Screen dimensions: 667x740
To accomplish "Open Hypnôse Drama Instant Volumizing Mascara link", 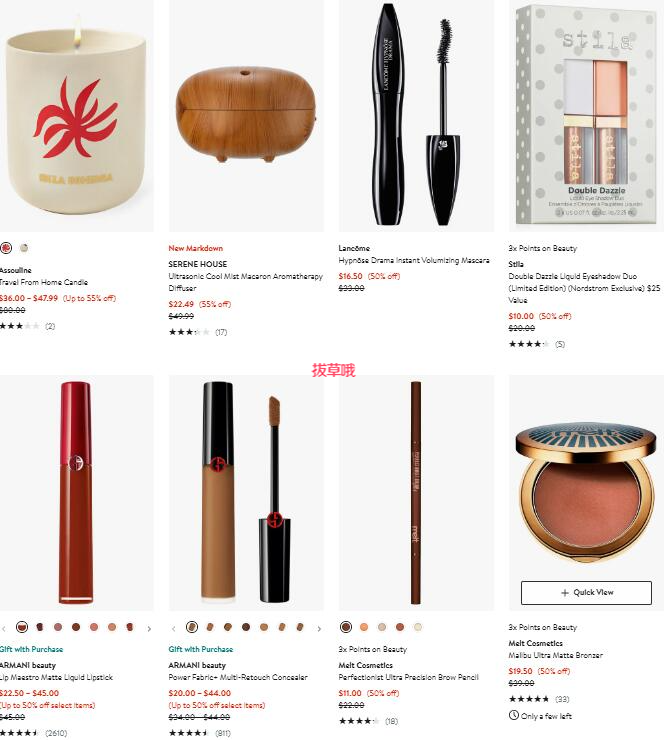I will pos(414,260).
